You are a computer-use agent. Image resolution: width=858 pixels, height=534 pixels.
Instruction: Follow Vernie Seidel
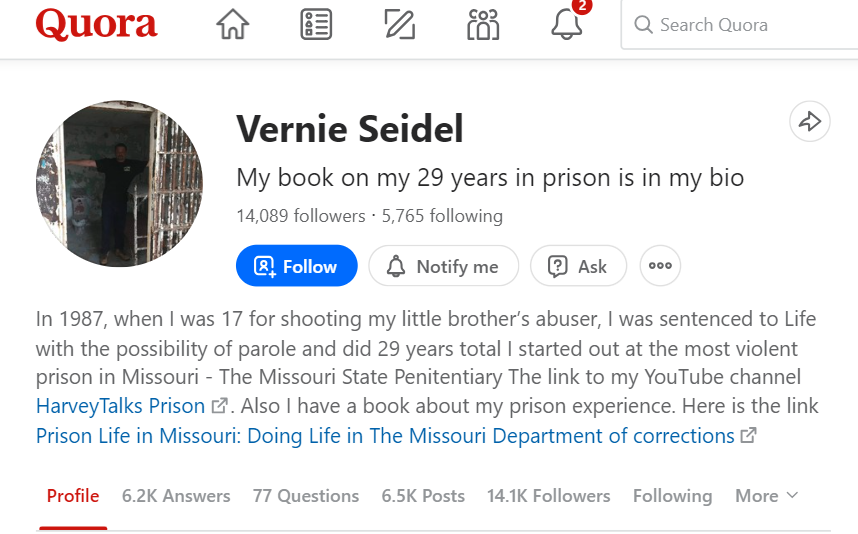point(296,266)
